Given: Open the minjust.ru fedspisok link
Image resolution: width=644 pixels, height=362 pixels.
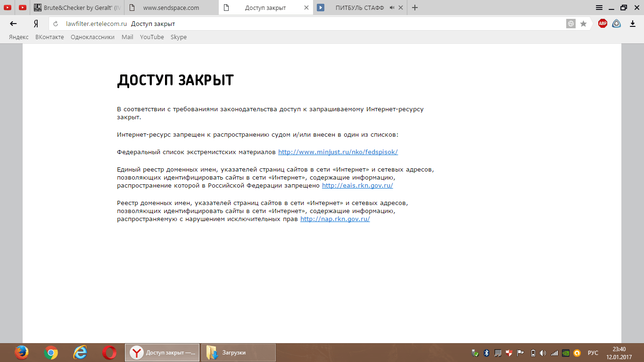Looking at the screenshot, I should coord(338,152).
